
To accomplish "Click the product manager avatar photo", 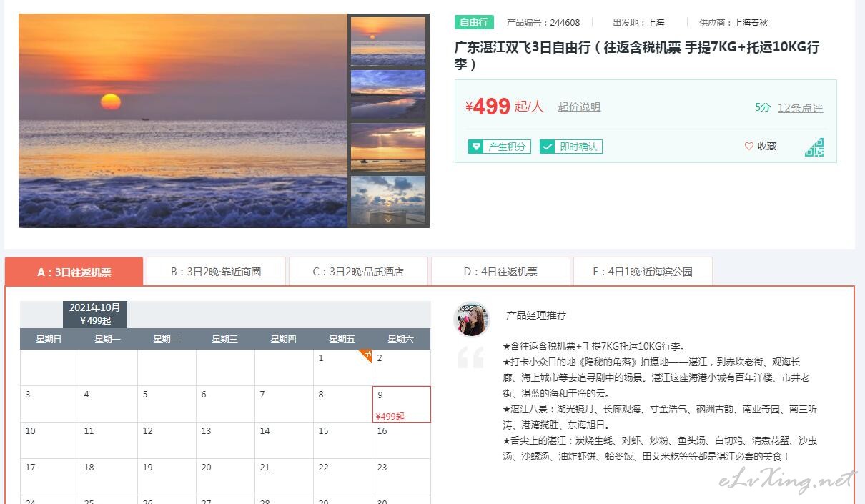I will 472,319.
